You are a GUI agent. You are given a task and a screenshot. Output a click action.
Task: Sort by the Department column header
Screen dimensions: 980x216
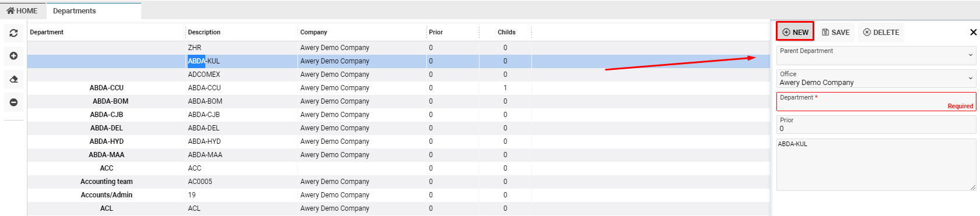47,32
